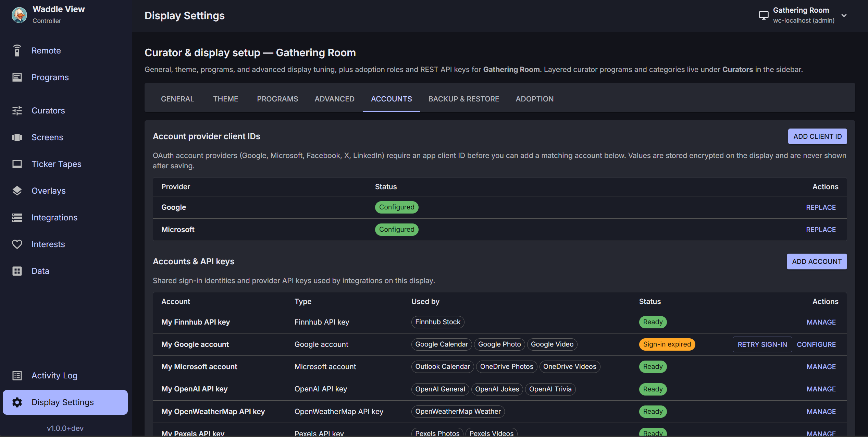The height and width of the screenshot is (437, 868).
Task: Click the Screens carousel icon
Action: tap(17, 137)
